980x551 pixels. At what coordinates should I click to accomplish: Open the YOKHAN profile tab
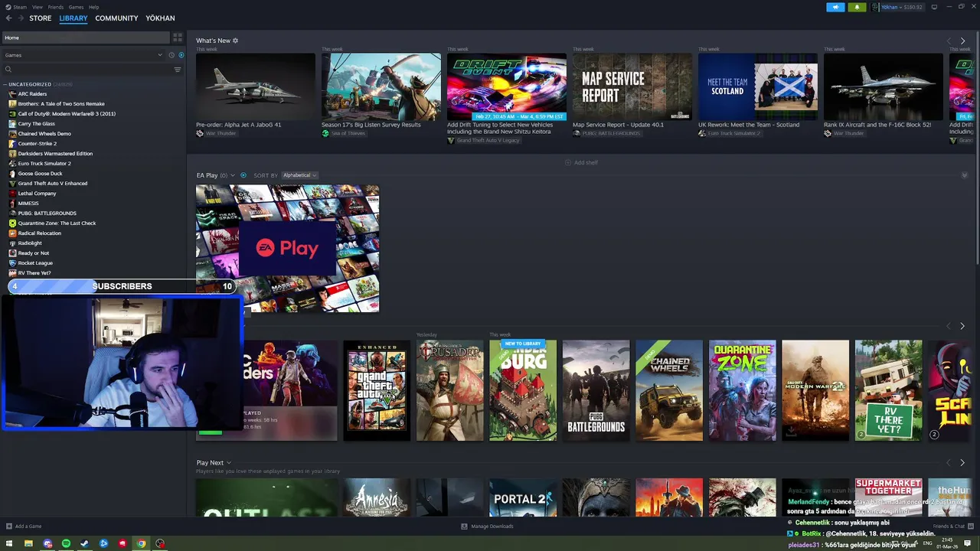pyautogui.click(x=160, y=18)
